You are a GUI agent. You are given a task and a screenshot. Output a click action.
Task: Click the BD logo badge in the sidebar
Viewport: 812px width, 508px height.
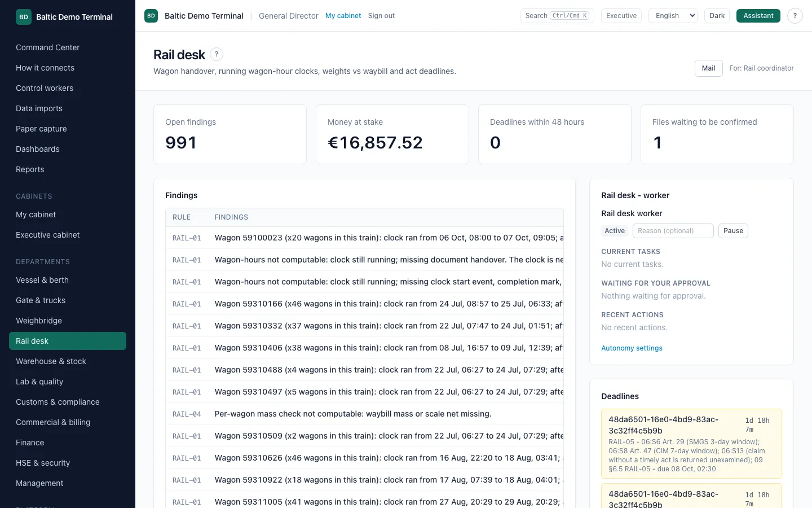[24, 17]
